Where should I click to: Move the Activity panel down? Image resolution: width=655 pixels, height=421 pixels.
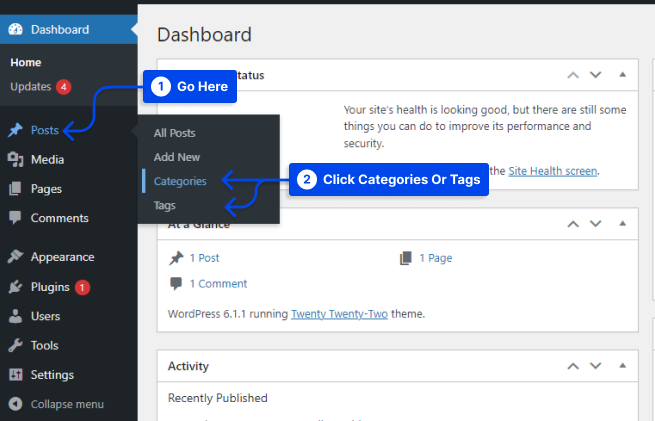tap(596, 366)
